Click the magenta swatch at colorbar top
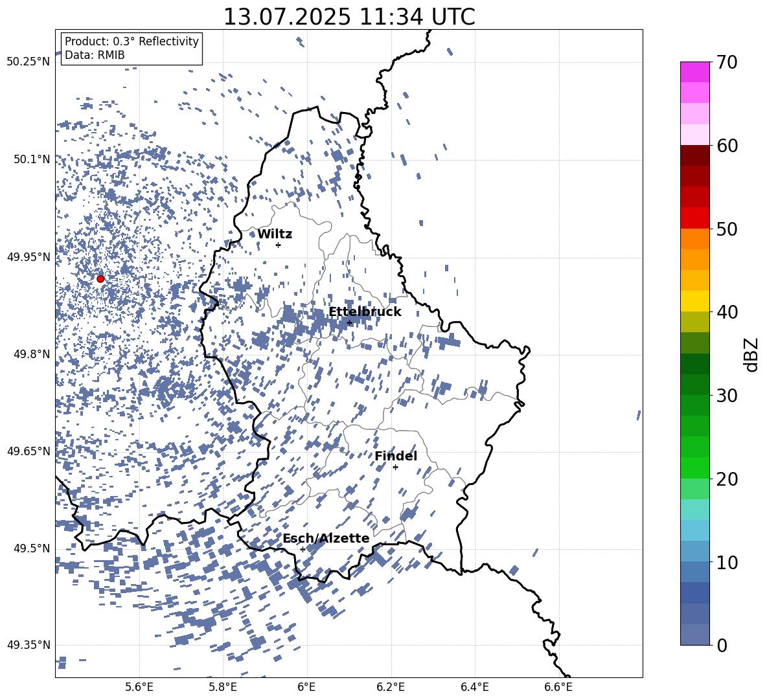The width and height of the screenshot is (767, 700). 694,72
